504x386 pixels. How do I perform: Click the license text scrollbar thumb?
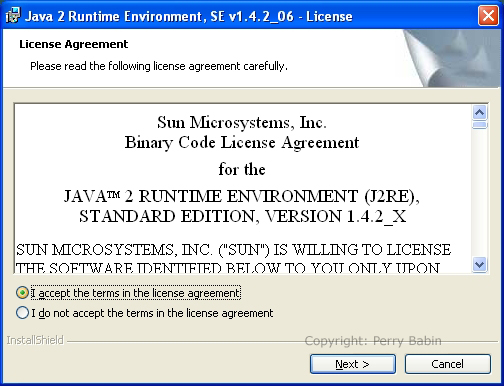click(480, 125)
